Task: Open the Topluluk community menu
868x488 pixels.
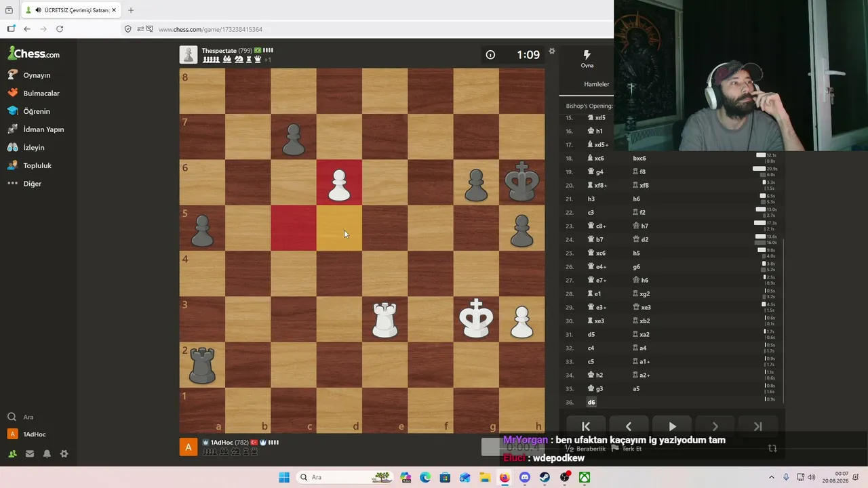Action: pyautogui.click(x=30, y=165)
